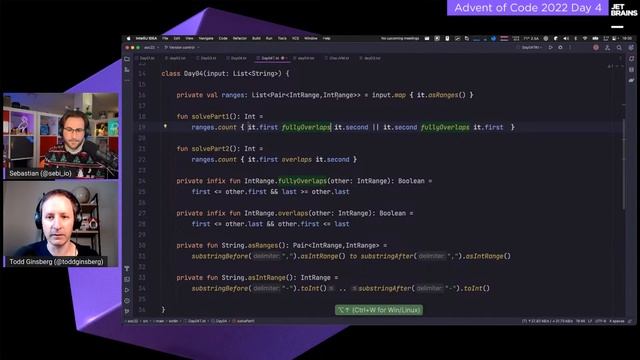Open the Navigate menu
The image size is (640, 360).
(x=206, y=38)
